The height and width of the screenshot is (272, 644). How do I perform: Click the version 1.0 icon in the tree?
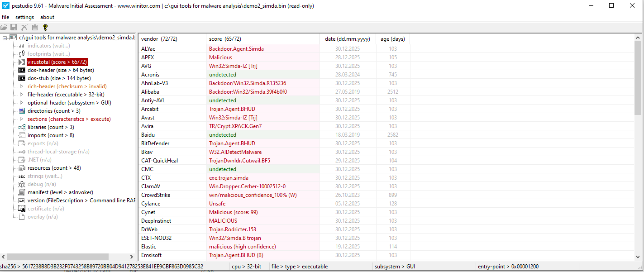21,200
